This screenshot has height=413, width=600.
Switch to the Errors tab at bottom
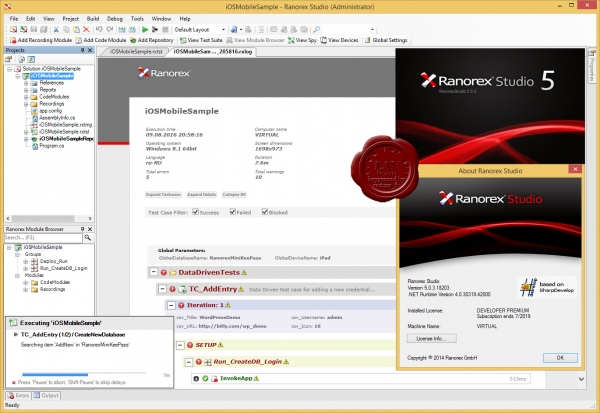click(x=18, y=395)
